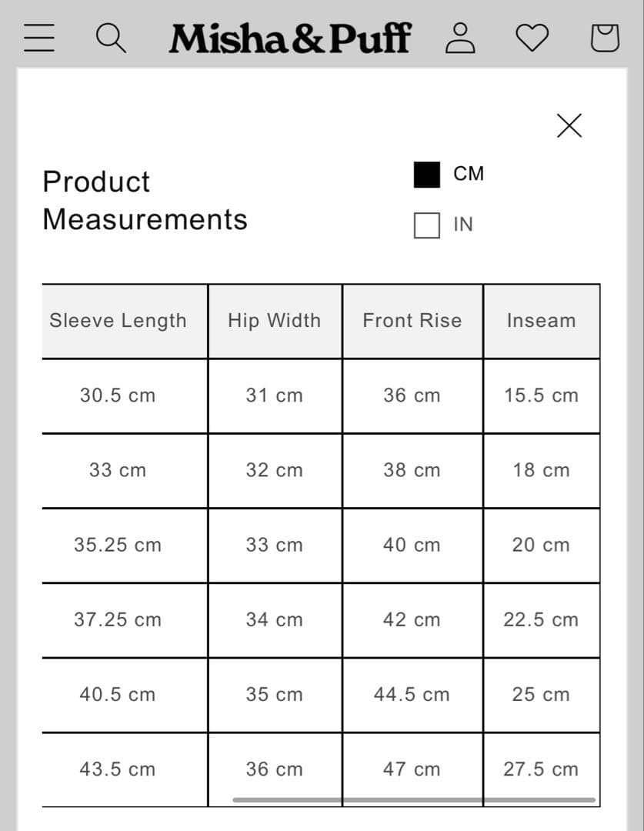View wishlist via heart icon
Viewport: 644px width, 831px height.
pyautogui.click(x=532, y=37)
